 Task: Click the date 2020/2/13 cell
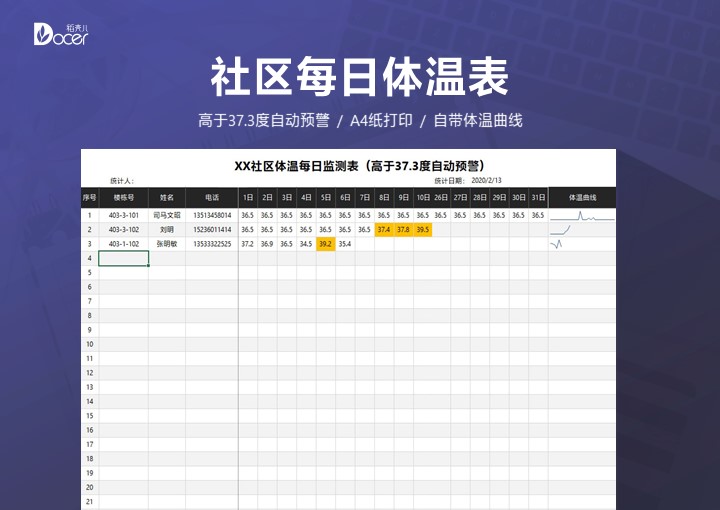486,181
